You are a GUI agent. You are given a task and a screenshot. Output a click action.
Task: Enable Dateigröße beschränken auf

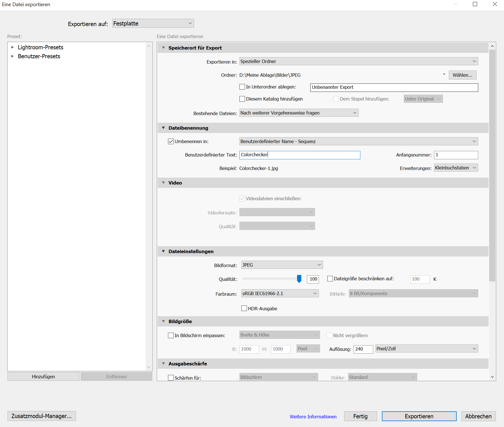point(330,279)
